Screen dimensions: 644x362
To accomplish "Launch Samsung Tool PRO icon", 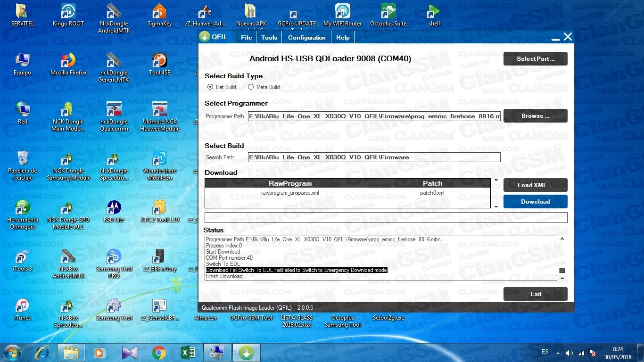I will pyautogui.click(x=114, y=263).
